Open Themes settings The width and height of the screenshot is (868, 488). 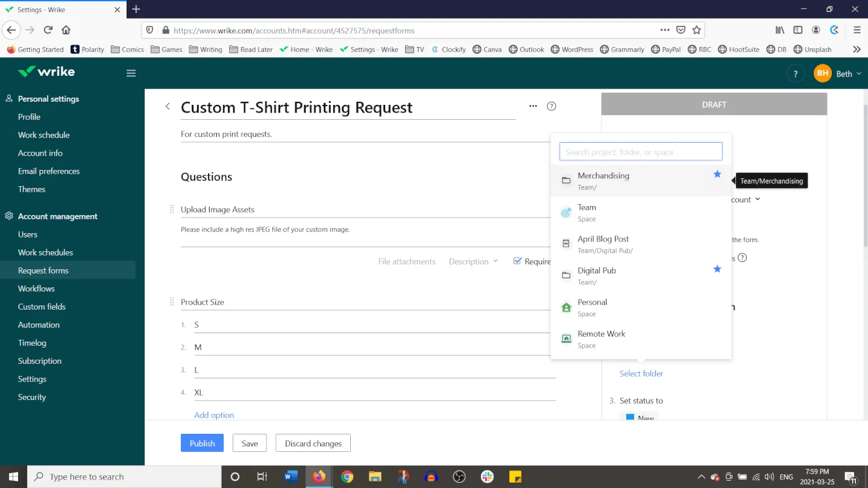[31, 189]
